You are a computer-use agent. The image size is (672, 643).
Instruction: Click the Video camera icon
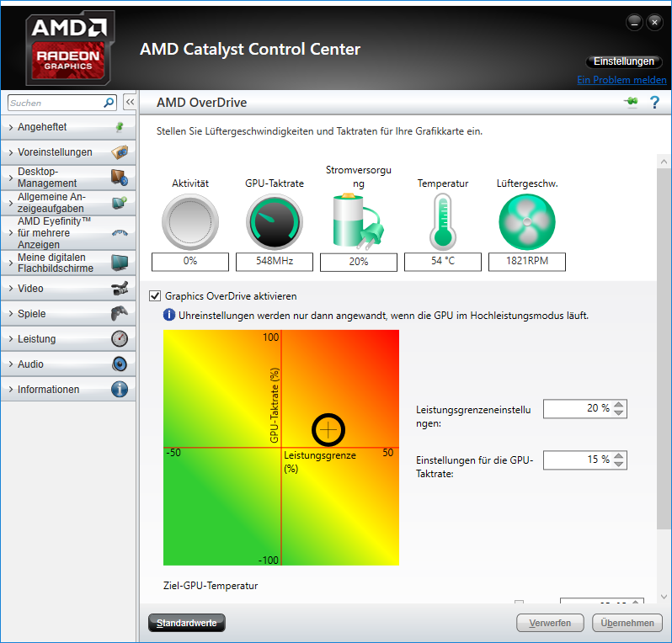coord(120,289)
